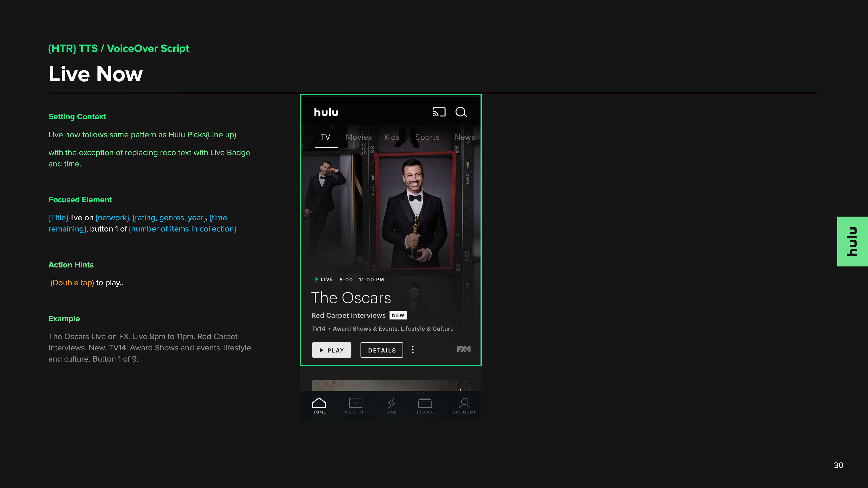Open the three-dot more options menu
This screenshot has width=868, height=488.
click(x=413, y=350)
